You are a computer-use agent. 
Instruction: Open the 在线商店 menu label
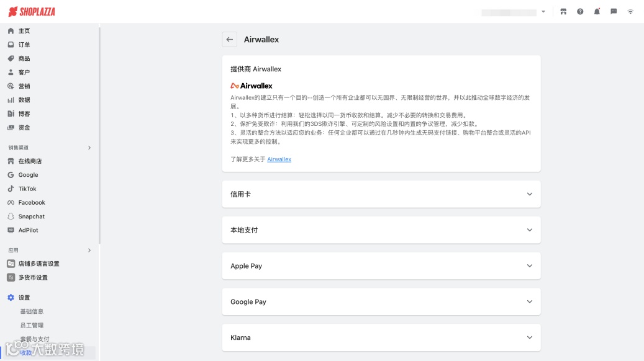pyautogui.click(x=30, y=161)
